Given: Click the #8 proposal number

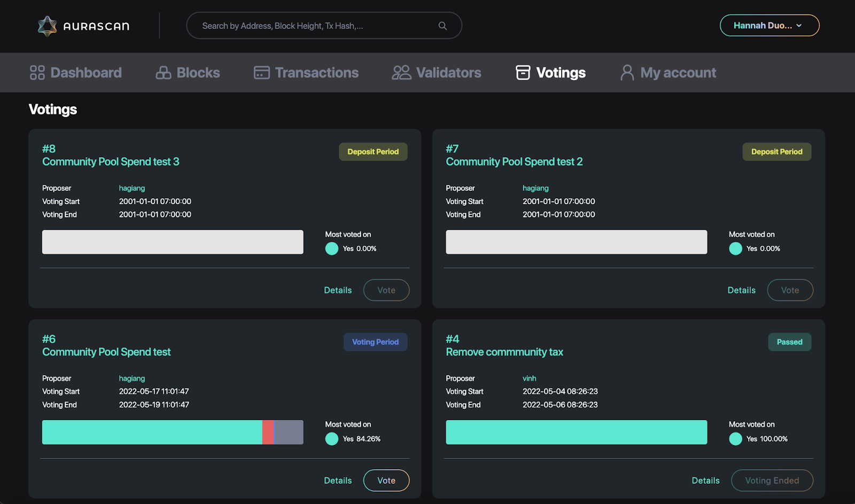Looking at the screenshot, I should [49, 149].
